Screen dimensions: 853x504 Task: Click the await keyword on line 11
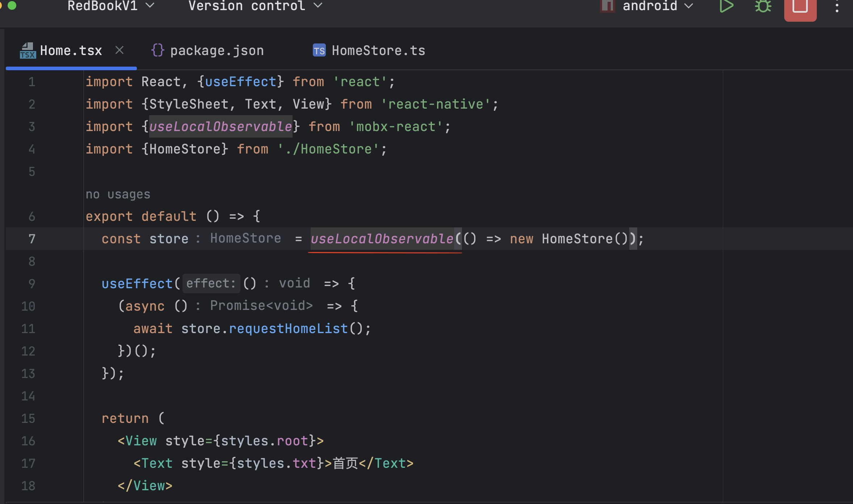point(153,329)
